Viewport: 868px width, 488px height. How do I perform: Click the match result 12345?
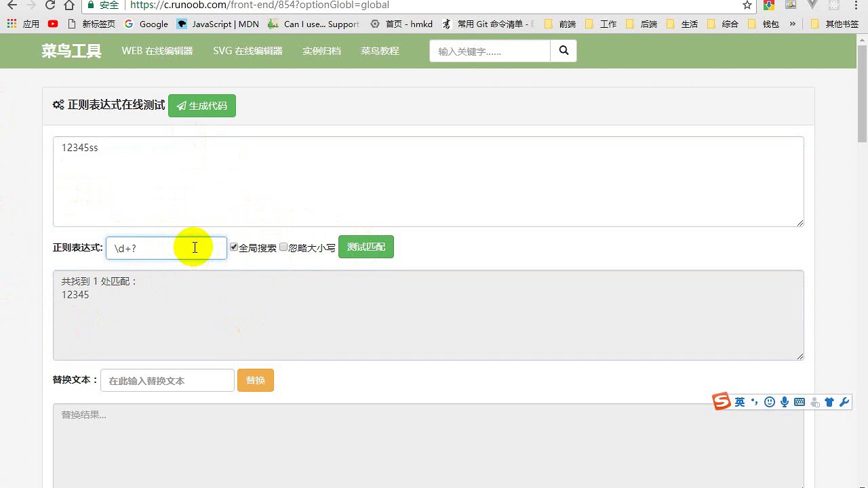click(75, 295)
